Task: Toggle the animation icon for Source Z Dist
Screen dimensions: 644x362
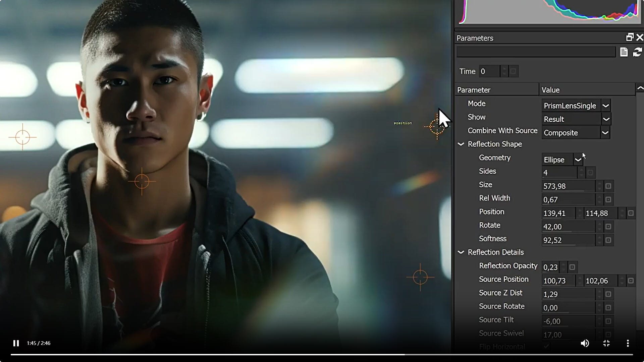Action: pos(608,294)
